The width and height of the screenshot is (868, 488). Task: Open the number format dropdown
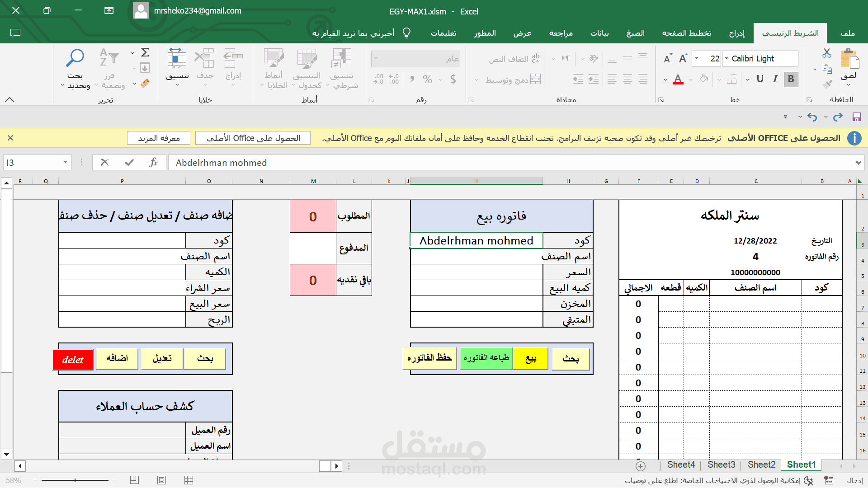pyautogui.click(x=375, y=59)
